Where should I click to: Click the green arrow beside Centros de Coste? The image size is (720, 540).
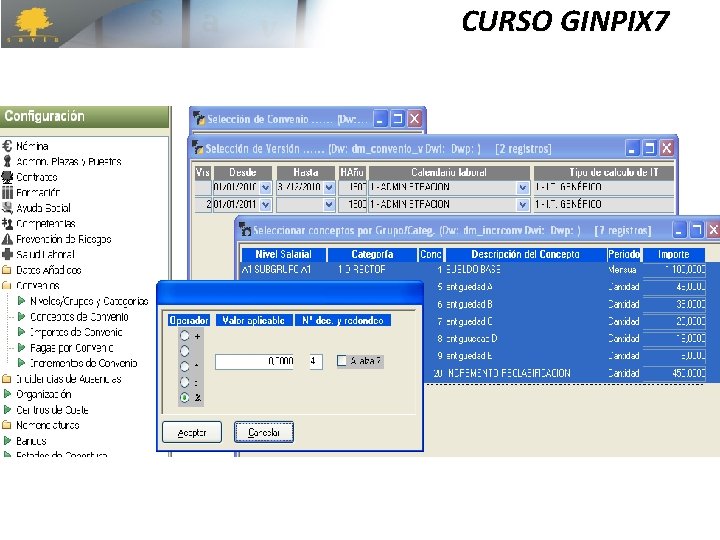click(7, 410)
